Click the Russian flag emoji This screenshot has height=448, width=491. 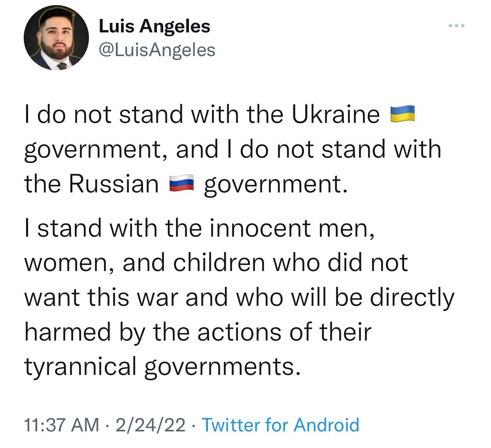click(x=181, y=183)
